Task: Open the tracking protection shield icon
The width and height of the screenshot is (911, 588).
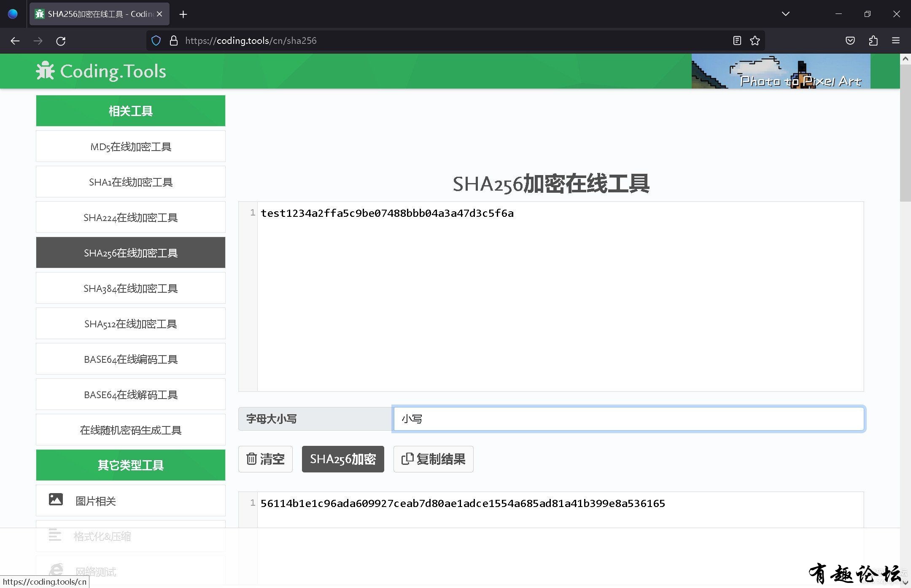Action: click(x=156, y=40)
